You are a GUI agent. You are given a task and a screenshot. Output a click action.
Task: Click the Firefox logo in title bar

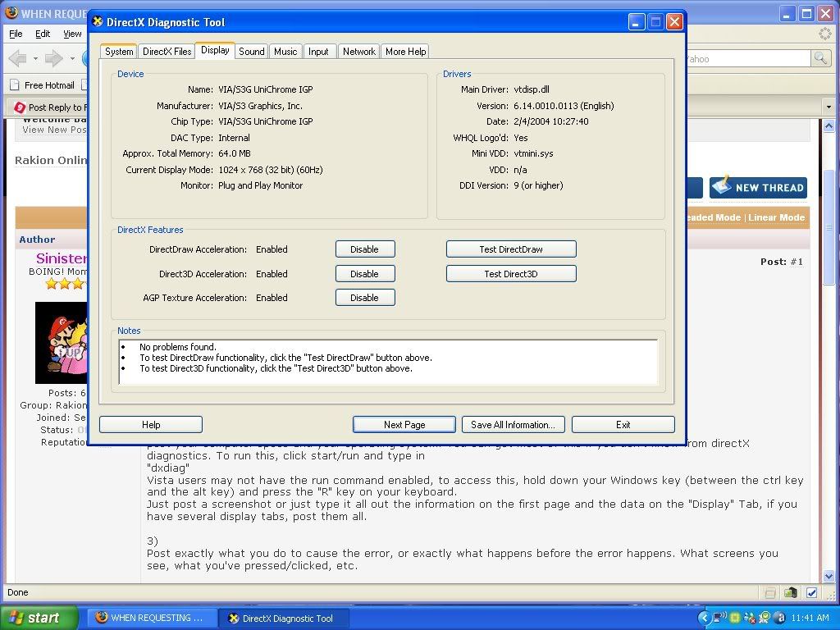[x=11, y=12]
